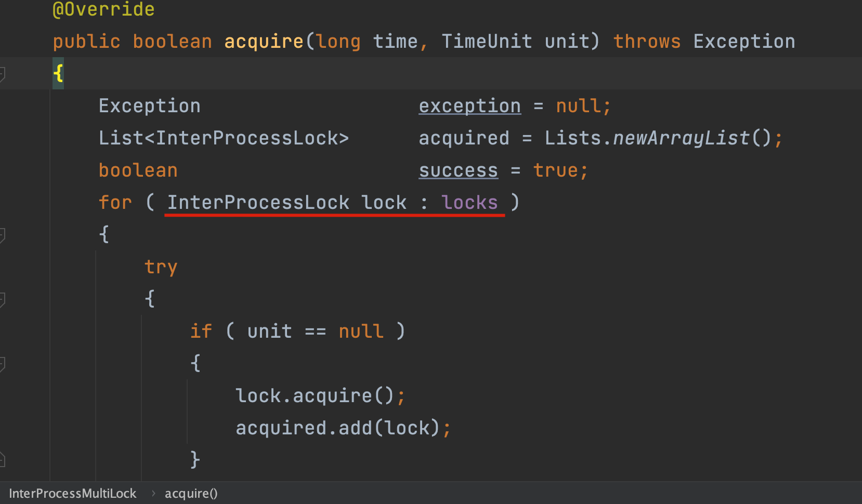Place cursor on acquire method name
This screenshot has height=504, width=862.
[x=264, y=42]
